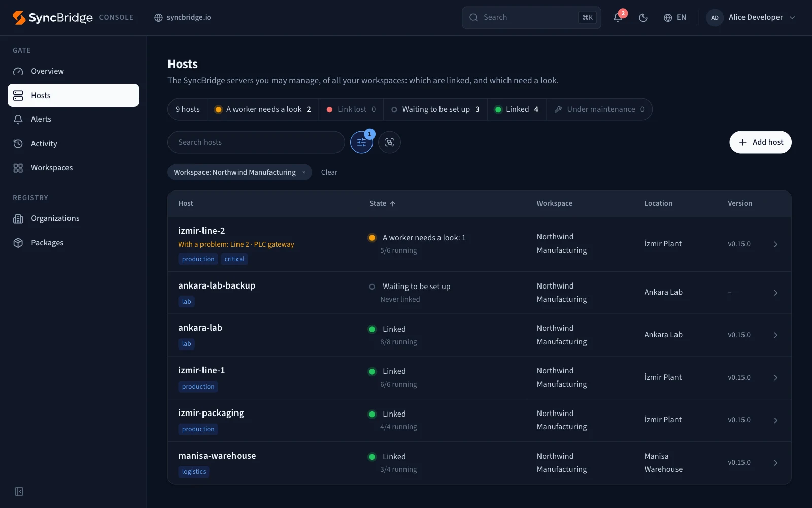Clear all active filters
Viewport: 812px width, 508px height.
[329, 172]
